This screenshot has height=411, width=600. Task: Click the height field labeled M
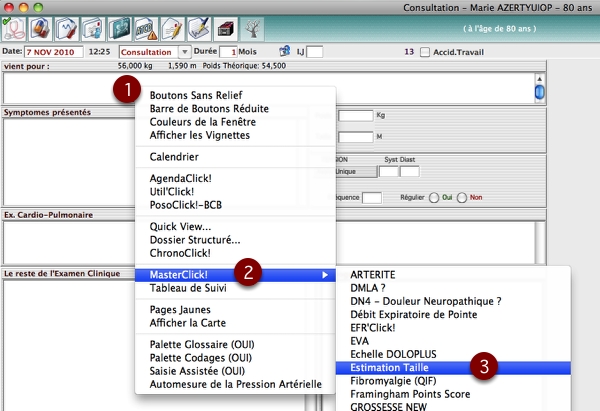pos(355,137)
